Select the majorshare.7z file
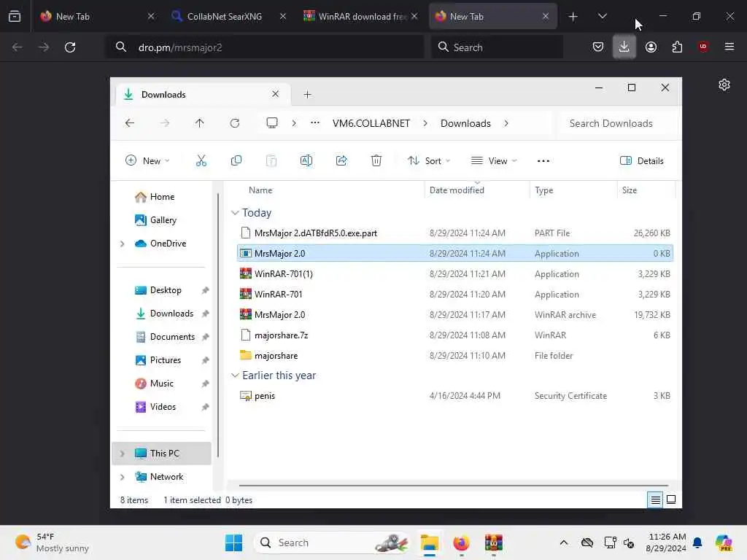Image resolution: width=747 pixels, height=560 pixels. click(455, 335)
